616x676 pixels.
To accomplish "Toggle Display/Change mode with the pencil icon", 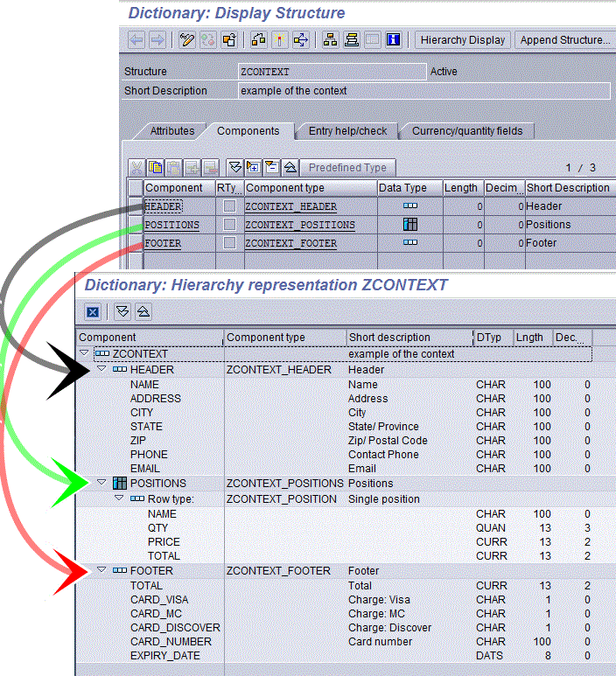I will pos(186,40).
